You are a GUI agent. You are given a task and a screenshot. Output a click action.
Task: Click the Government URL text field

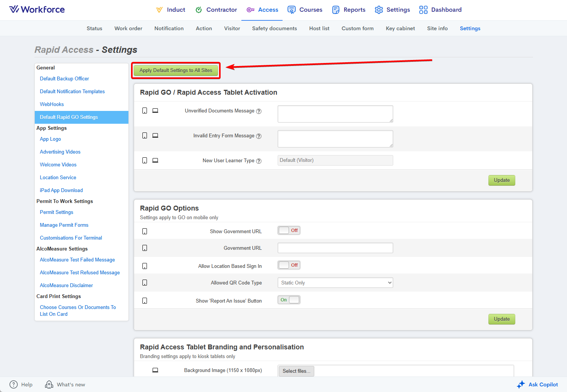[x=335, y=248]
